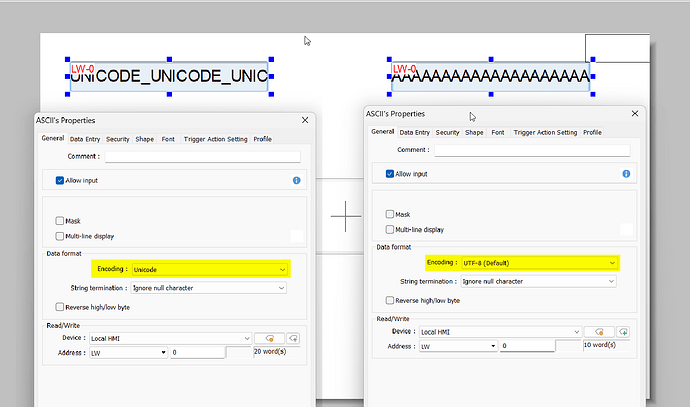
Task: Open the LW address type dropdown in the right dialog
Action: (458, 346)
